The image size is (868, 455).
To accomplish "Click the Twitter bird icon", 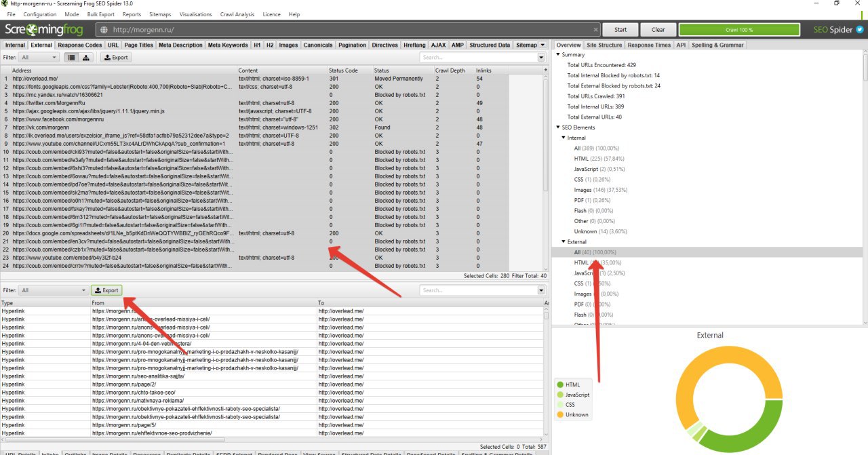I will tap(860, 30).
